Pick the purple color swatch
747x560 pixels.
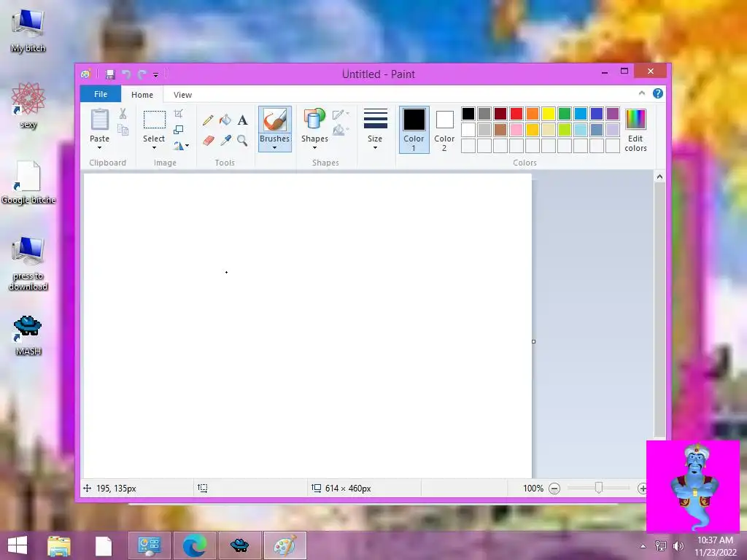(613, 114)
